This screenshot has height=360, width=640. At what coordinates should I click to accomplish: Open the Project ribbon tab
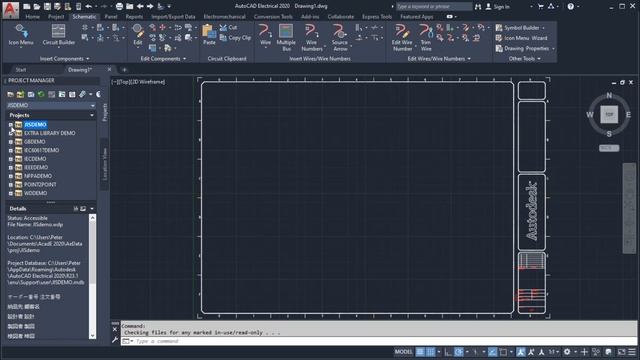click(56, 17)
